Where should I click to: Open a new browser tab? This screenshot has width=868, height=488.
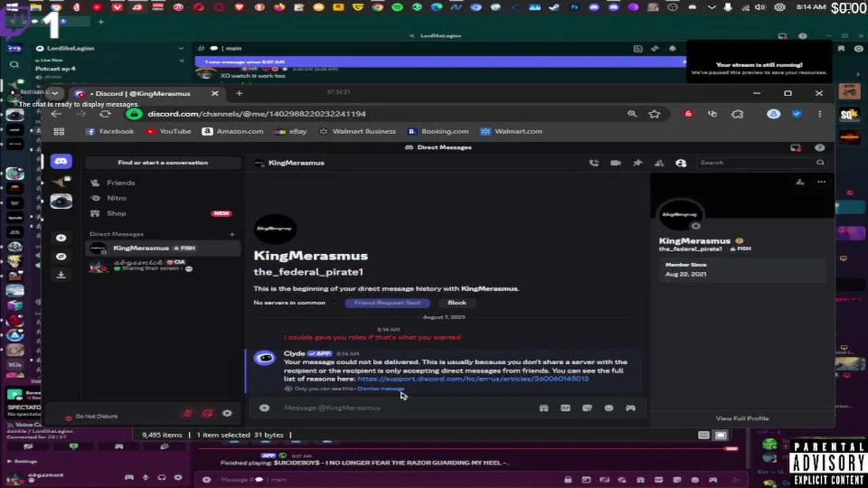[239, 94]
